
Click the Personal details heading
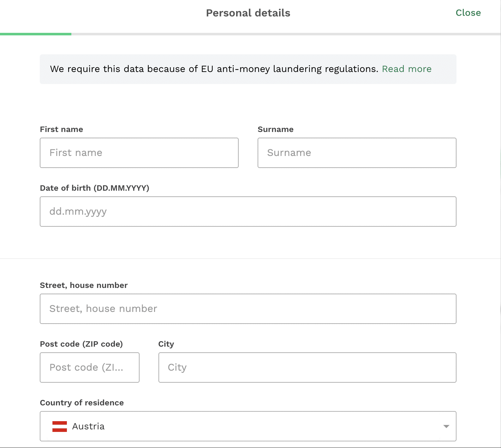(x=248, y=13)
